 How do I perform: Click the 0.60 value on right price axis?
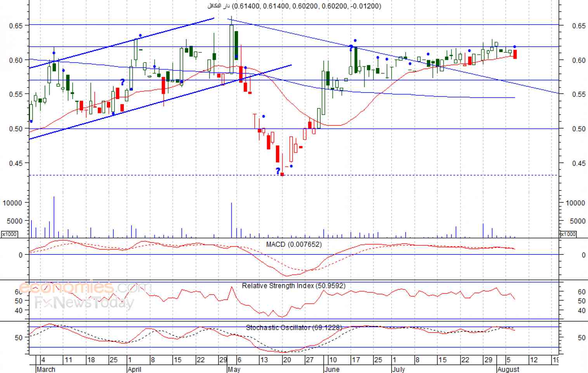click(x=579, y=60)
